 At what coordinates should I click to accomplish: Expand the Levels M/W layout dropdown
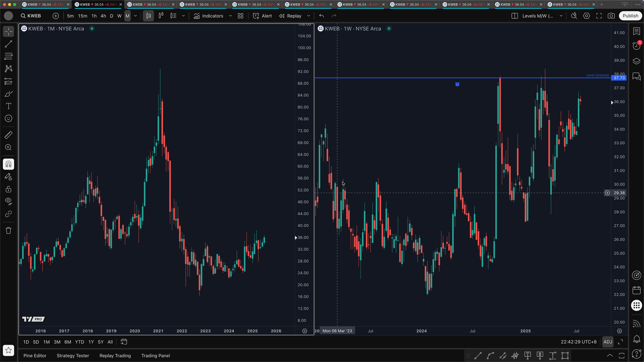pyautogui.click(x=561, y=16)
